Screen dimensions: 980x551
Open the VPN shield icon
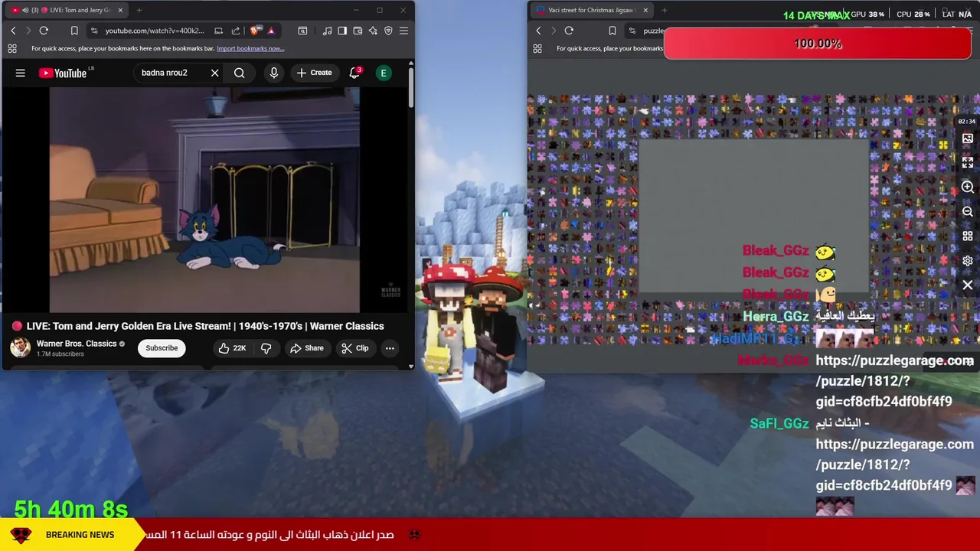(x=388, y=31)
